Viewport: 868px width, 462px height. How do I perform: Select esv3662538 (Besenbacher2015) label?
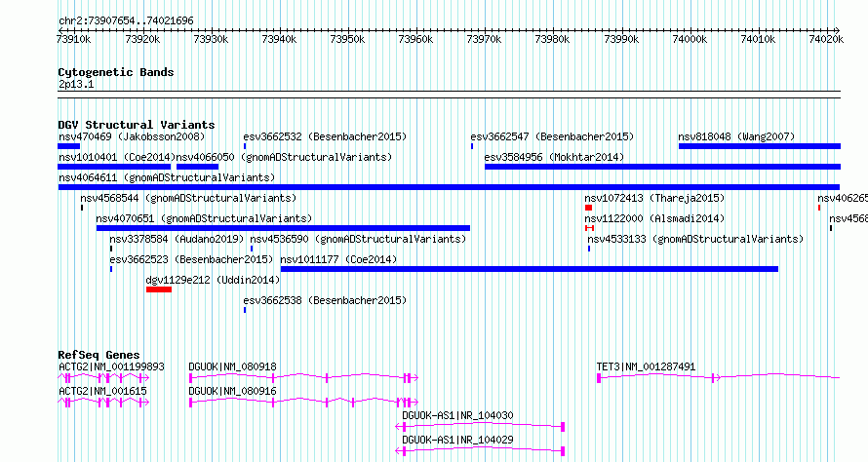pos(325,300)
